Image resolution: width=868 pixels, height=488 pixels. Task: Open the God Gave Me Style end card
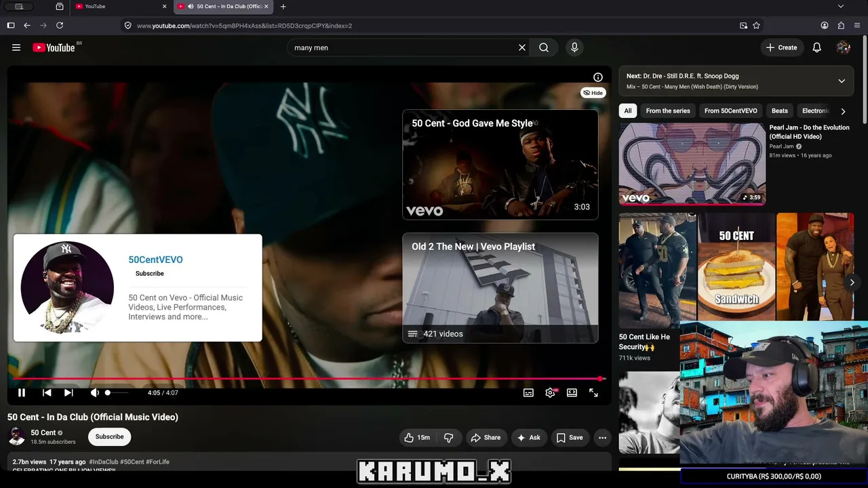point(500,165)
